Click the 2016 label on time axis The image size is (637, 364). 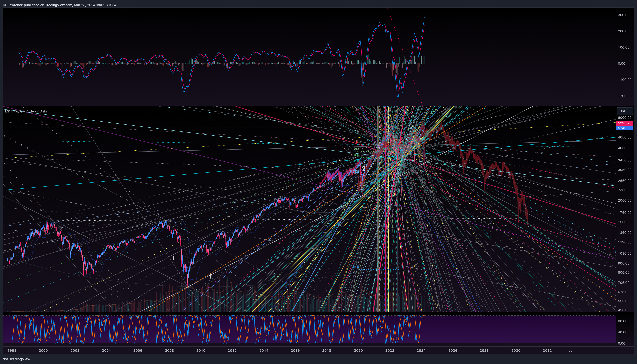(x=295, y=350)
